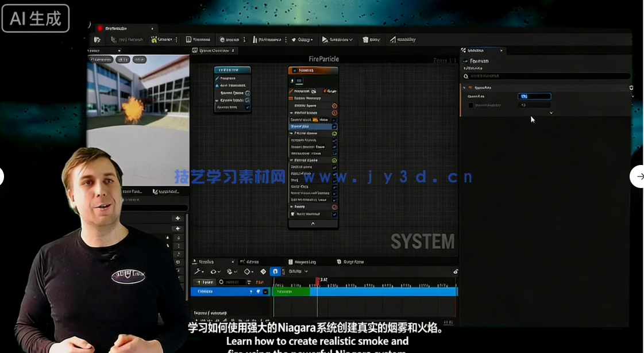644x353 pixels.
Task: Click the red playhead marker on timeline ruler
Action: pos(317,281)
